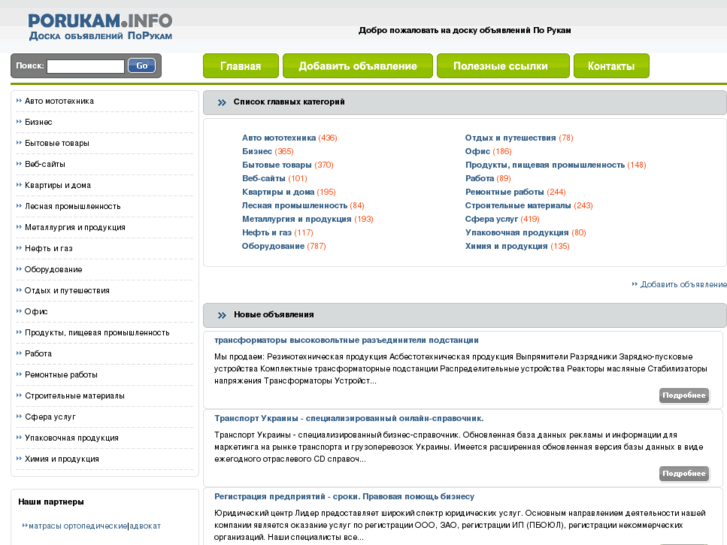The image size is (727, 545).
Task: Open the Регистрация предприятий ad title
Action: coord(344,497)
